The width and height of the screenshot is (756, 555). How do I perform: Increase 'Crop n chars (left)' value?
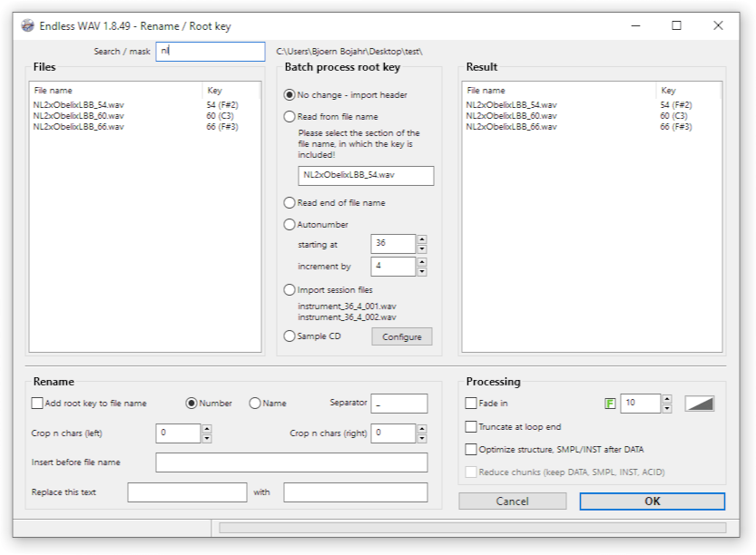(207, 428)
